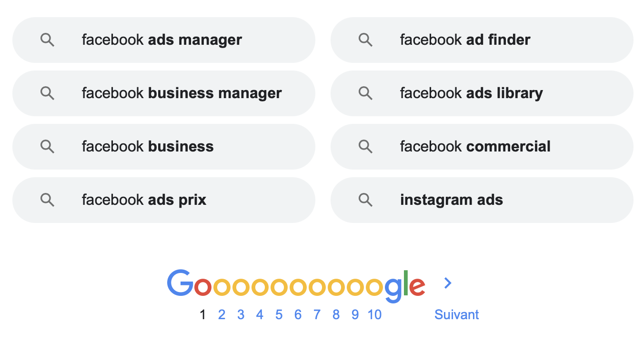Choose the "facebook ads prix" suggestion

(144, 200)
